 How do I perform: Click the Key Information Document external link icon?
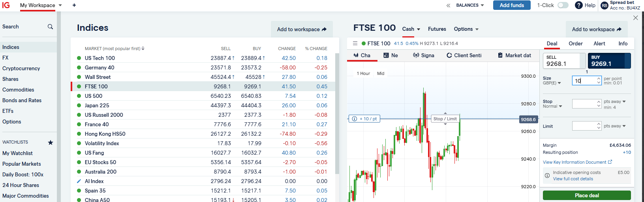[610, 162]
